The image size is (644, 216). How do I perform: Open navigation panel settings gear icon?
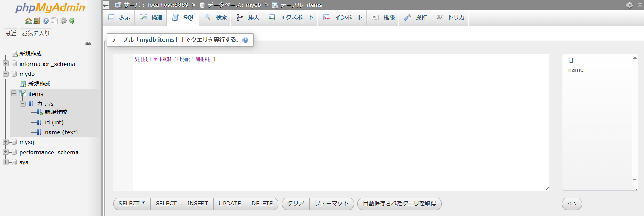click(x=63, y=21)
